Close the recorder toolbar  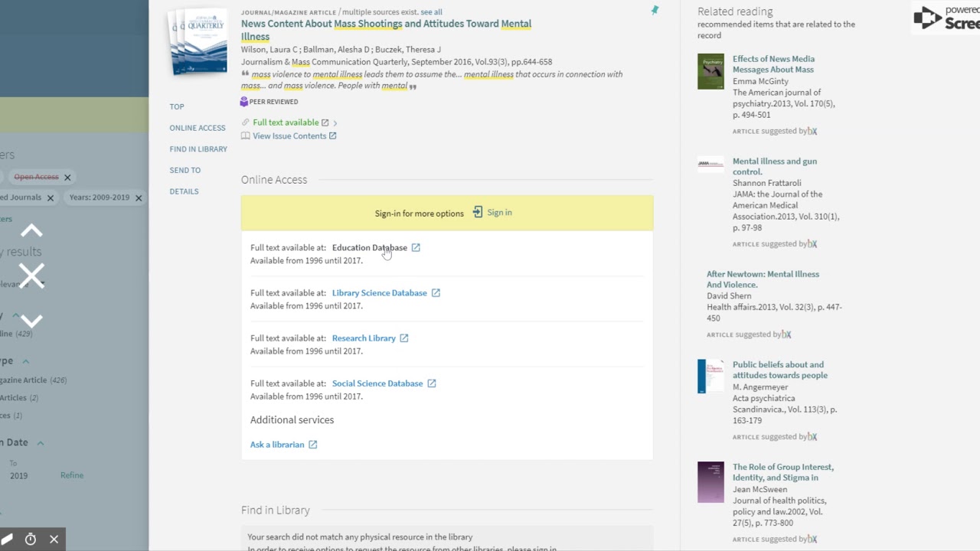[54, 540]
